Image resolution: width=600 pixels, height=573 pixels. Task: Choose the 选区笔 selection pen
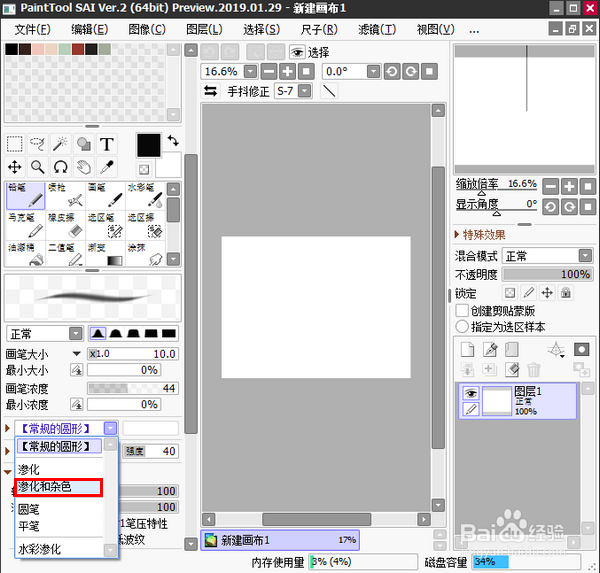[105, 225]
